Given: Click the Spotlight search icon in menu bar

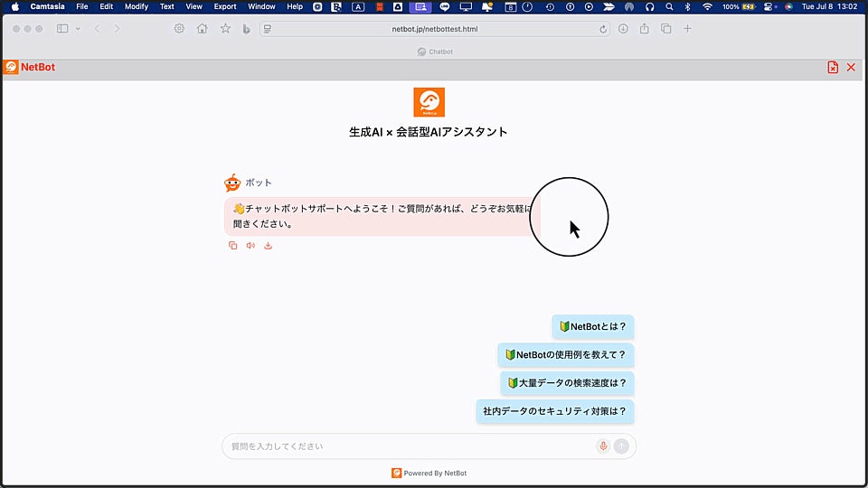Looking at the screenshot, I should point(669,6).
